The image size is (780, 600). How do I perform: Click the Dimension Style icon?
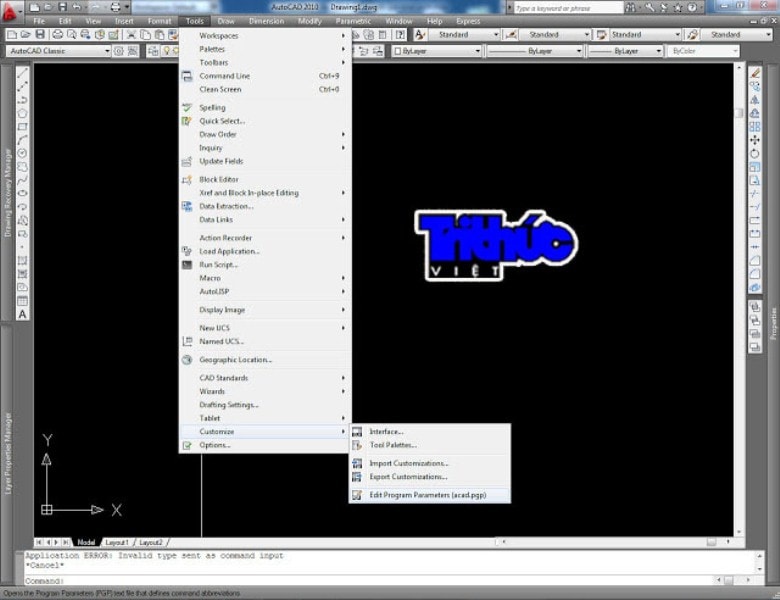511,34
